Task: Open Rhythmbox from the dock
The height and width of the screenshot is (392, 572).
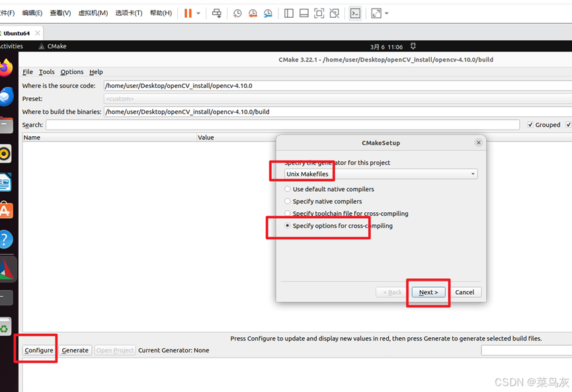Action: point(5,154)
